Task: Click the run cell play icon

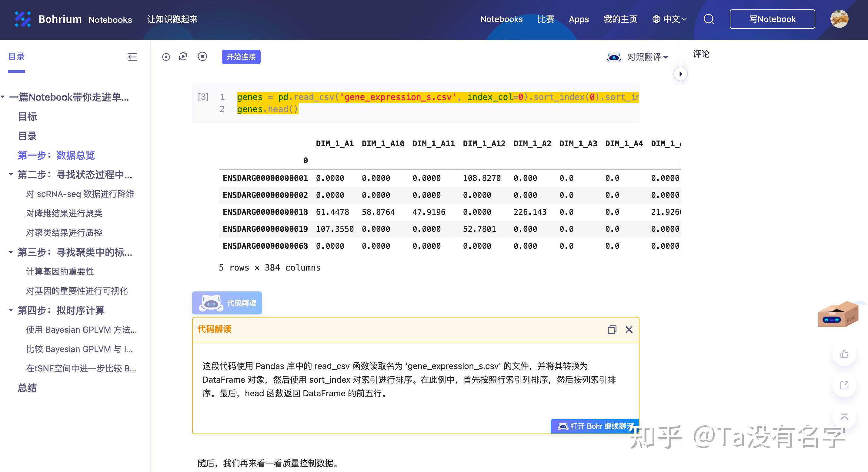Action: coord(166,57)
